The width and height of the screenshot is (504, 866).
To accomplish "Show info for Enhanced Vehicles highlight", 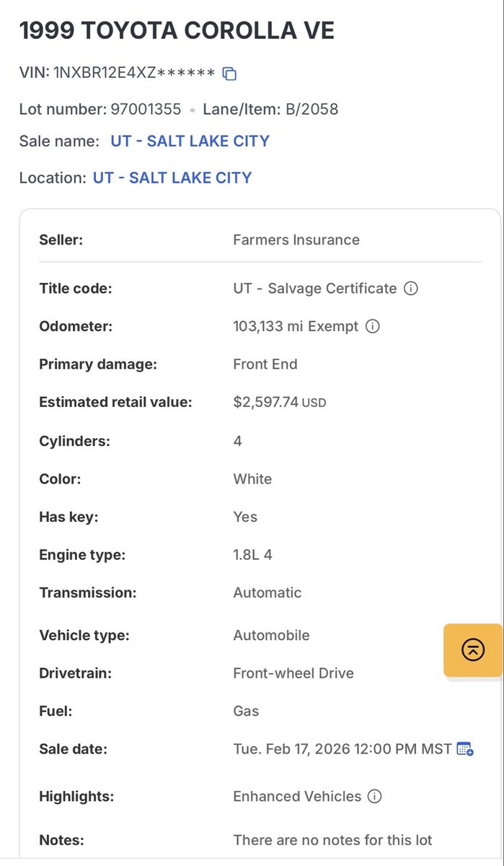I will tap(374, 797).
